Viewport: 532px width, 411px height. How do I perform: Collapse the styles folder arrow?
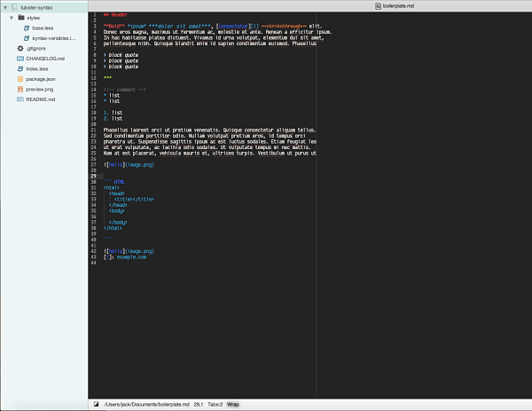12,18
